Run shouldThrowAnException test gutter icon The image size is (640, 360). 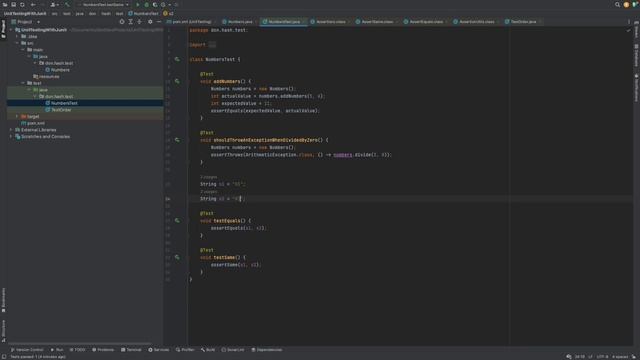click(177, 140)
